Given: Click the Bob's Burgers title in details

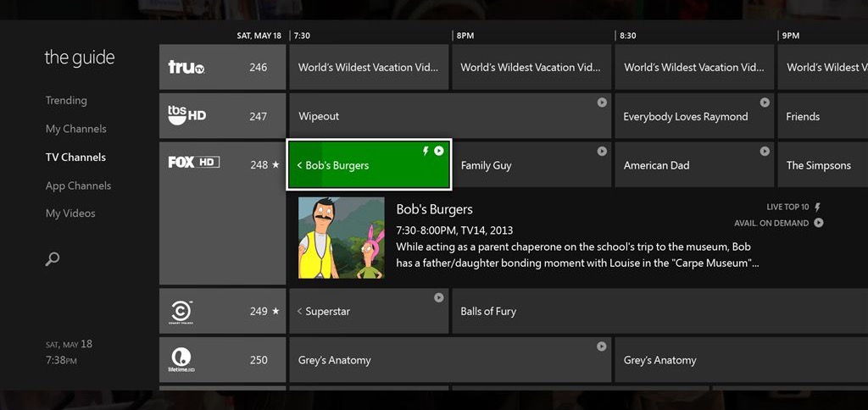Looking at the screenshot, I should point(435,209).
